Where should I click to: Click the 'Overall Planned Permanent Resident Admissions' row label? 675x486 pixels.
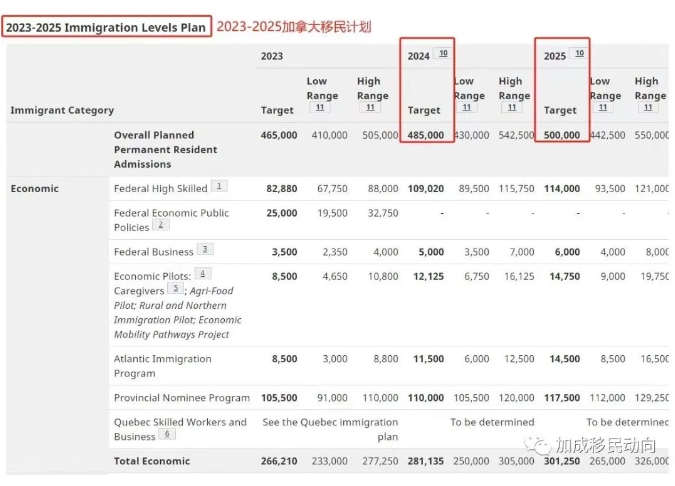[165, 149]
